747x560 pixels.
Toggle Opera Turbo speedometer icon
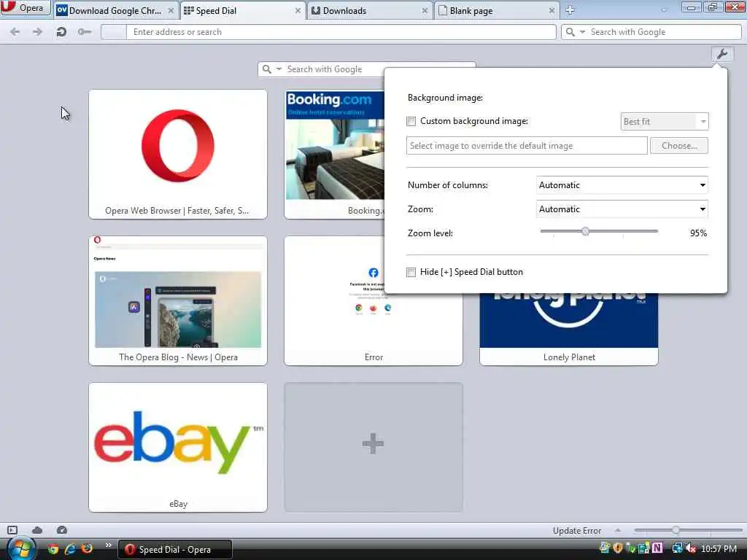[62, 530]
